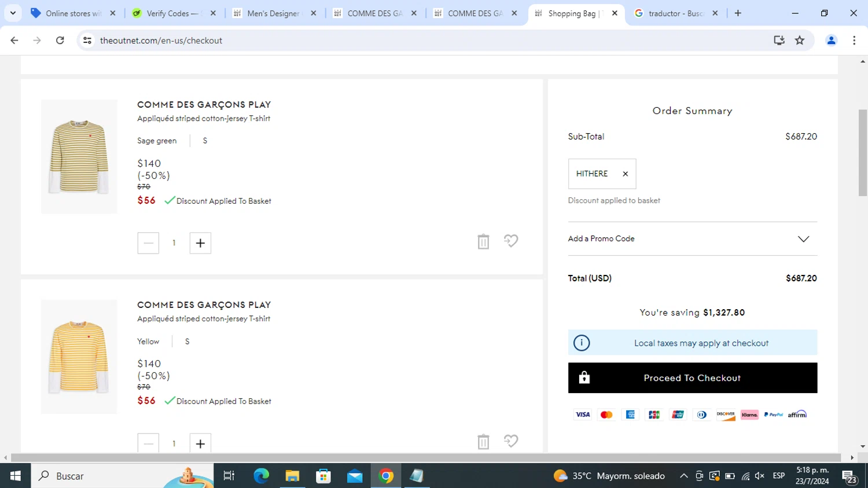Open a new browser tab
Screen dimensions: 868x488
738,13
